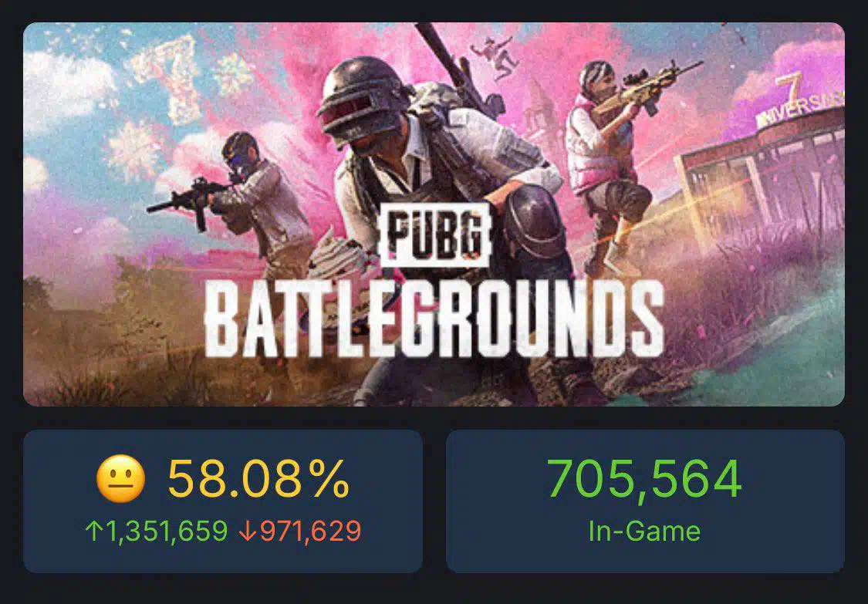Click the white firework burst near left soldier
This screenshot has width=868, height=604.
(x=133, y=148)
